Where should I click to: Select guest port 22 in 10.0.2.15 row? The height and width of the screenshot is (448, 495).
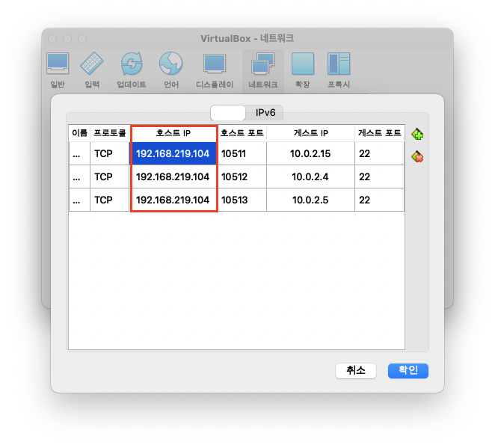point(379,153)
